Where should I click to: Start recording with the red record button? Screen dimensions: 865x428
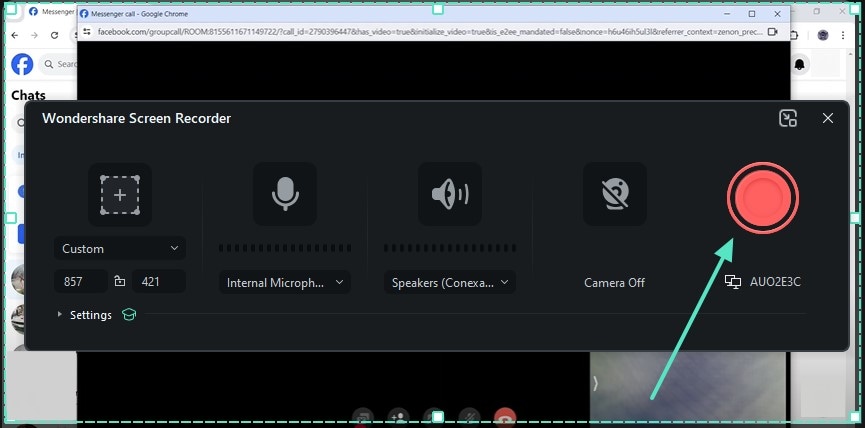coord(762,197)
